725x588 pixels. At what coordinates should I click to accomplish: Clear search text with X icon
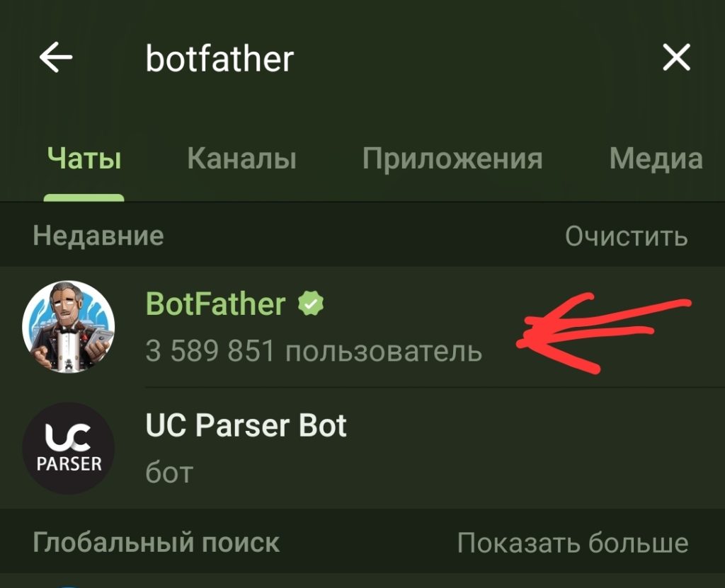[676, 57]
